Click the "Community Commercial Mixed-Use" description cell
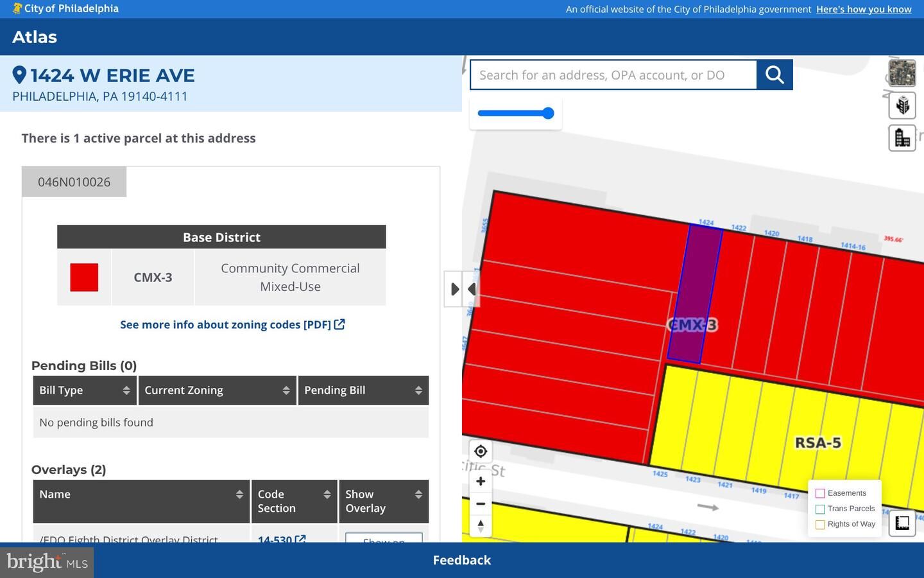The width and height of the screenshot is (924, 578). [x=290, y=277]
